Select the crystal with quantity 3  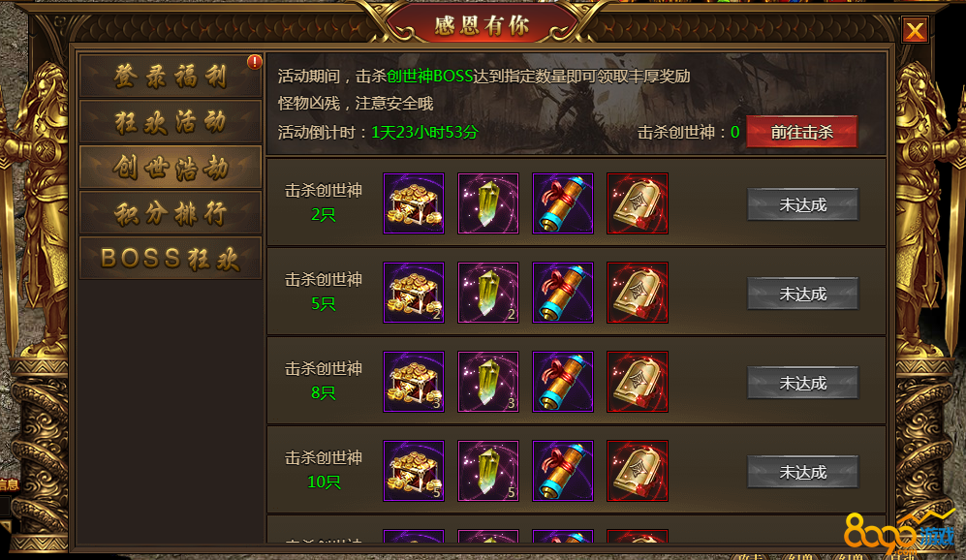(x=488, y=382)
